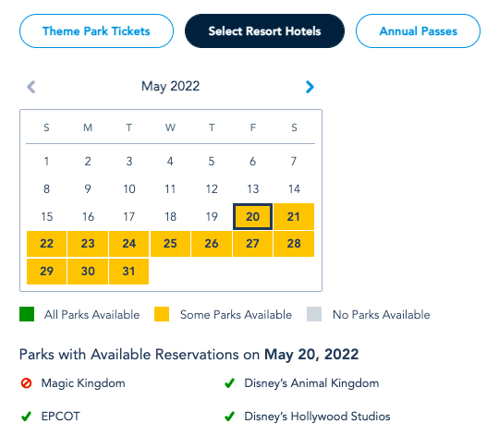Select May 22 on the calendar
Screen dimensions: 499x448
[x=46, y=244]
